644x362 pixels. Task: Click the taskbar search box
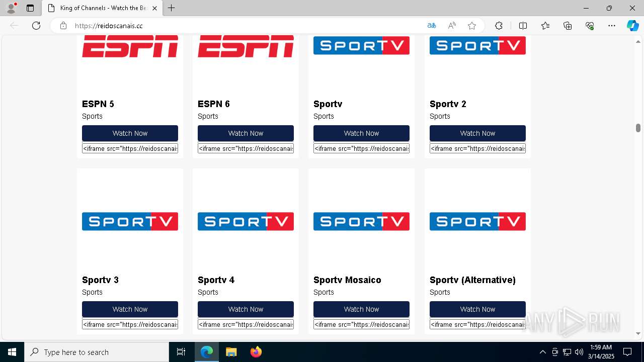tap(97, 352)
